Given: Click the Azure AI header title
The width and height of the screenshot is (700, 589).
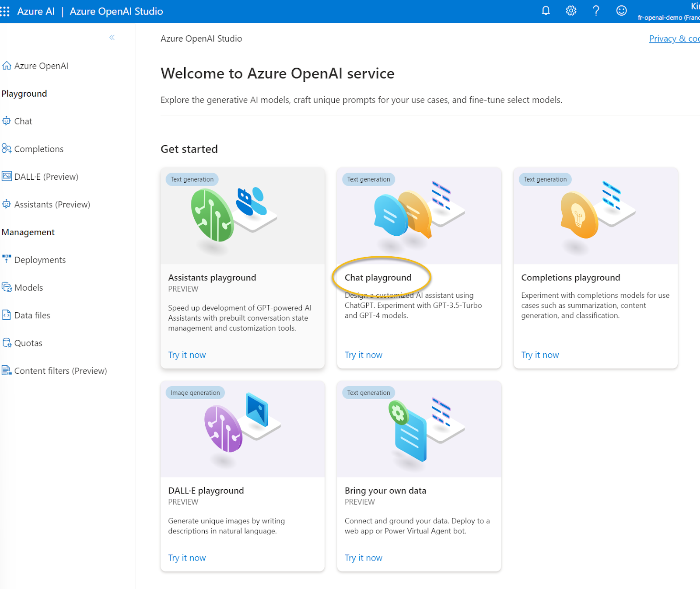Looking at the screenshot, I should point(36,11).
